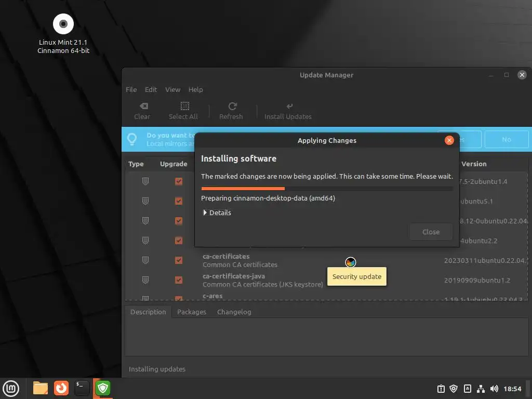Click the Close button in the dialog

point(431,232)
